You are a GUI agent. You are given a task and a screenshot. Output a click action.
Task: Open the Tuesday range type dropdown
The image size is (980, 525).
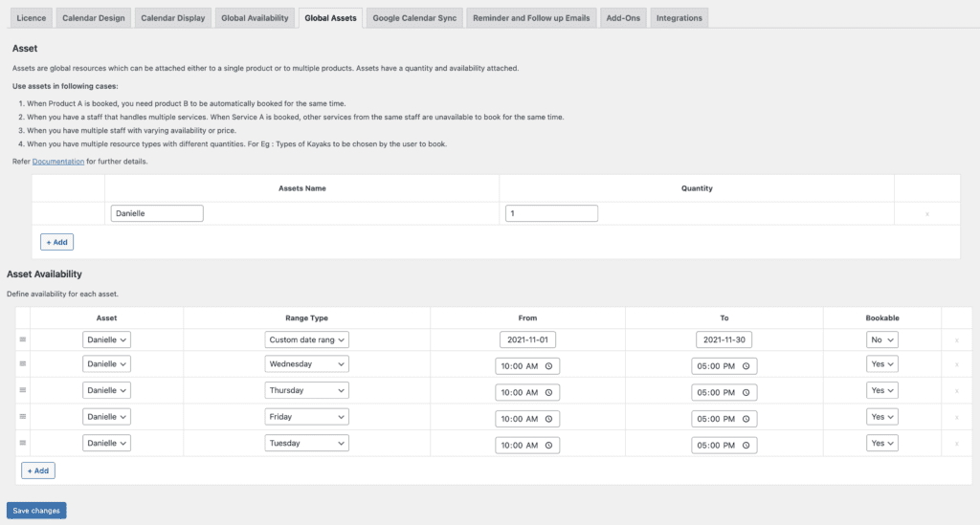306,443
